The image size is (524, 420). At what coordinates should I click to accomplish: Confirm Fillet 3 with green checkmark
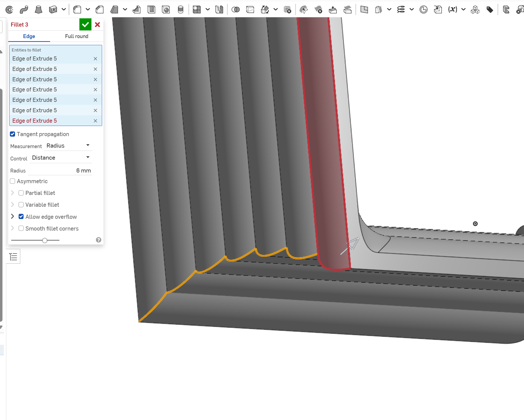(85, 25)
